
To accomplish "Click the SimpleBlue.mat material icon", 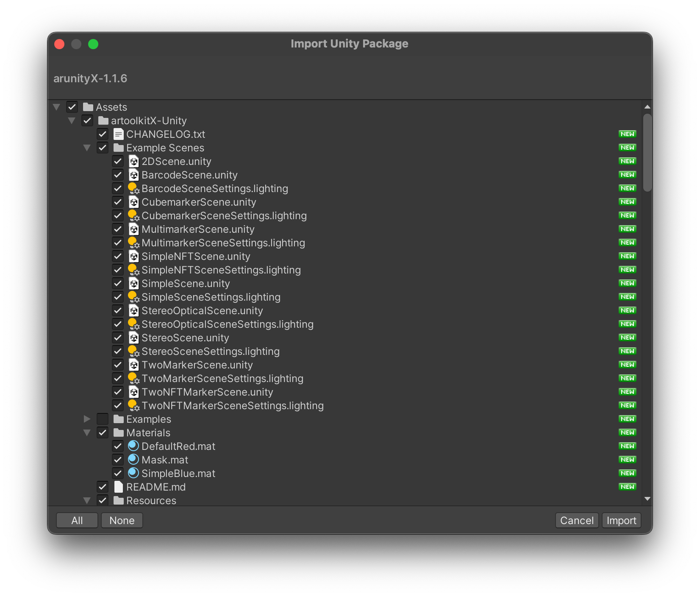I will click(133, 473).
